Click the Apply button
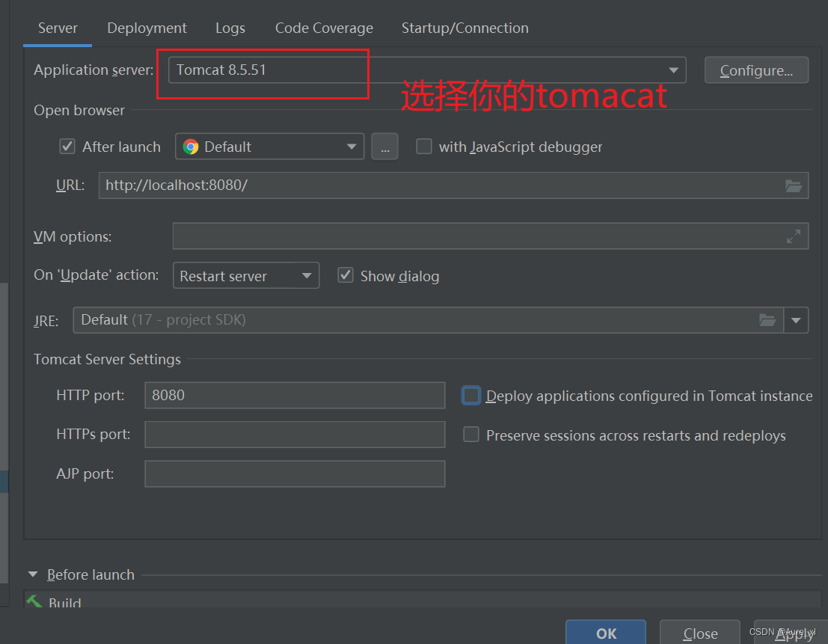The width and height of the screenshot is (828, 644). (791, 633)
